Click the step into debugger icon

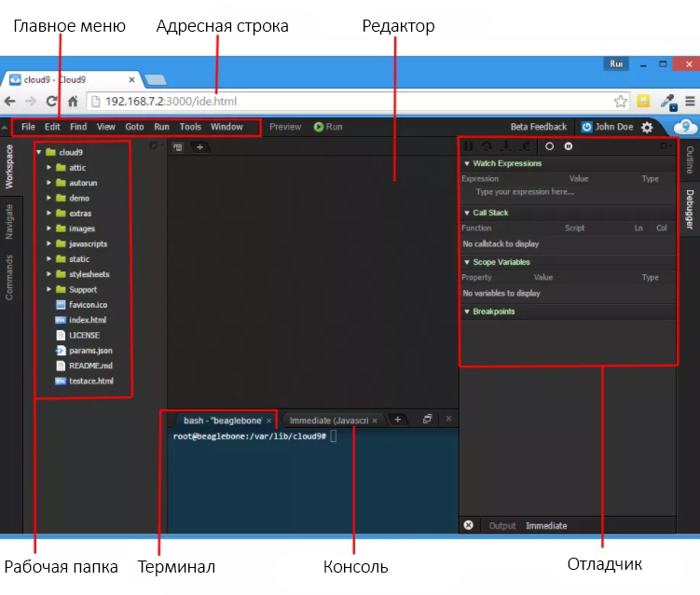point(505,146)
